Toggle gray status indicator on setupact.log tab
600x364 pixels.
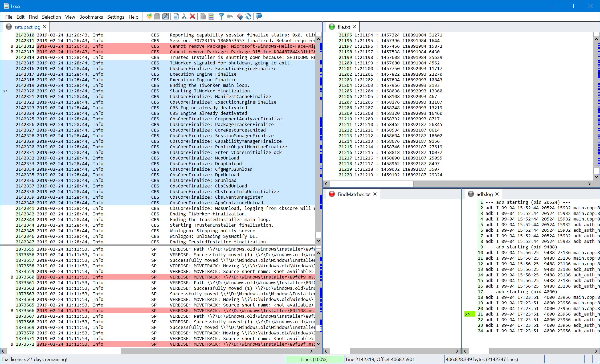click(x=9, y=27)
